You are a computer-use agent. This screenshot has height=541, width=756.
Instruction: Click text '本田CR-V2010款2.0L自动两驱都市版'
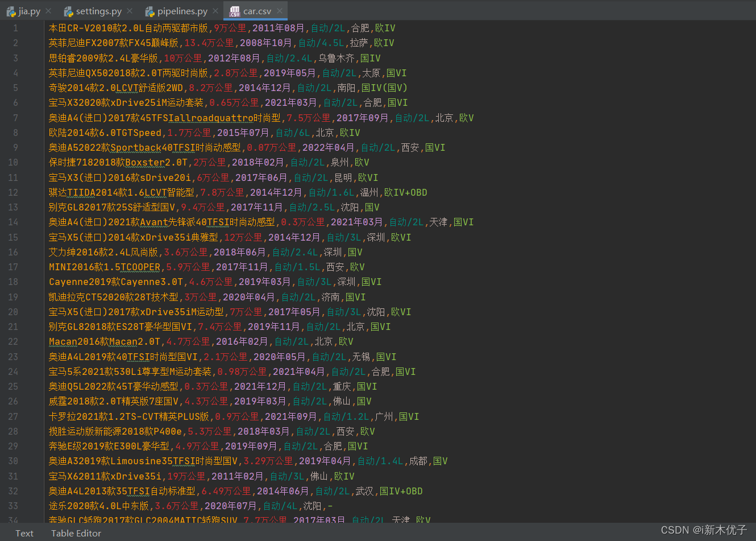point(129,28)
